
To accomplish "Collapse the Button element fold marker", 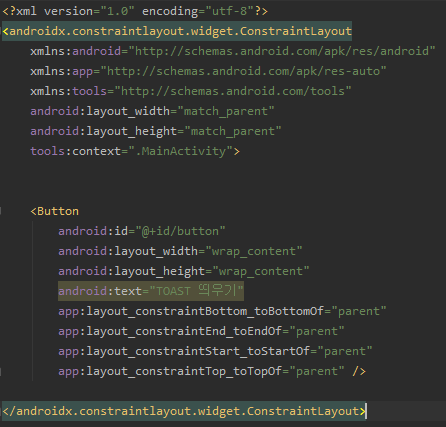I will click(1, 211).
